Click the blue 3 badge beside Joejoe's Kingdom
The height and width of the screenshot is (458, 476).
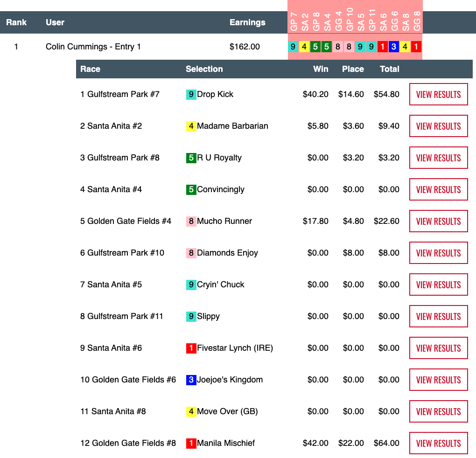pos(191,380)
